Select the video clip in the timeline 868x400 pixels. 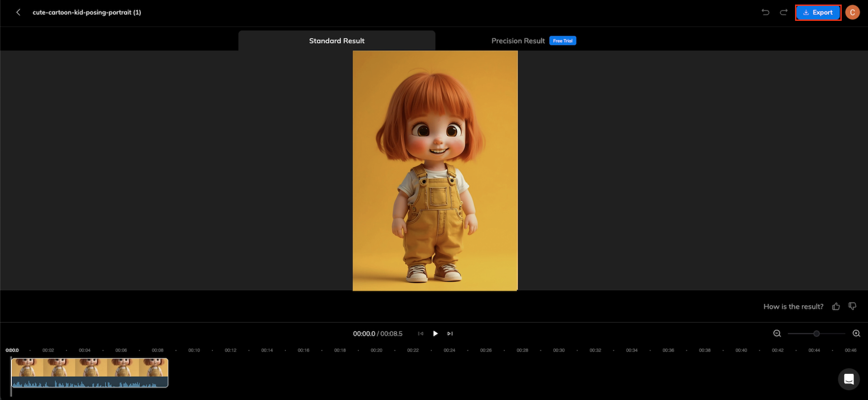click(x=90, y=373)
